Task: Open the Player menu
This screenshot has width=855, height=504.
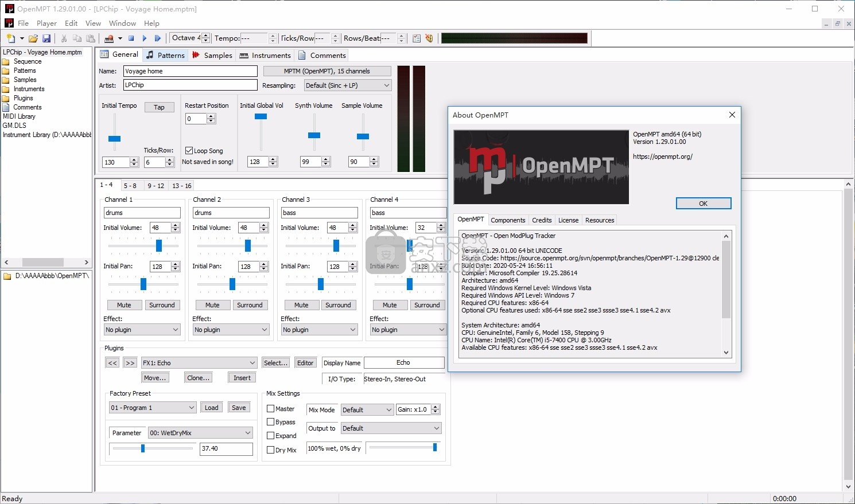Action: click(x=46, y=24)
